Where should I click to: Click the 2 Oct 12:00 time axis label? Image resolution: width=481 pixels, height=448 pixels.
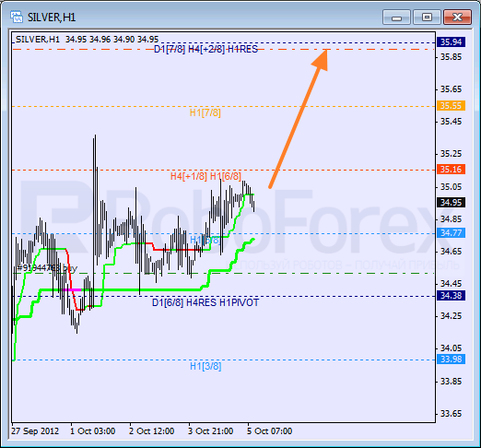[152, 431]
